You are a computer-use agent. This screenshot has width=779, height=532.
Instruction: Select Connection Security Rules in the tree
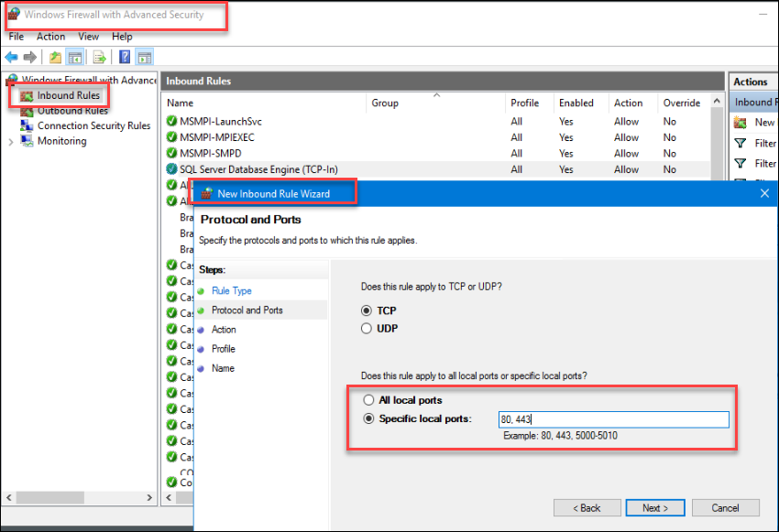point(93,125)
